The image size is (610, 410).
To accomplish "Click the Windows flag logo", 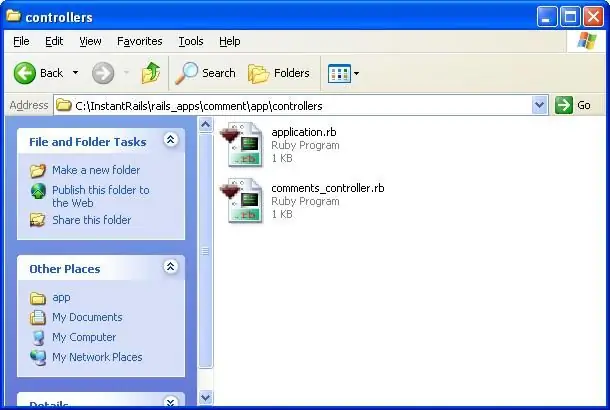I will coord(586,40).
